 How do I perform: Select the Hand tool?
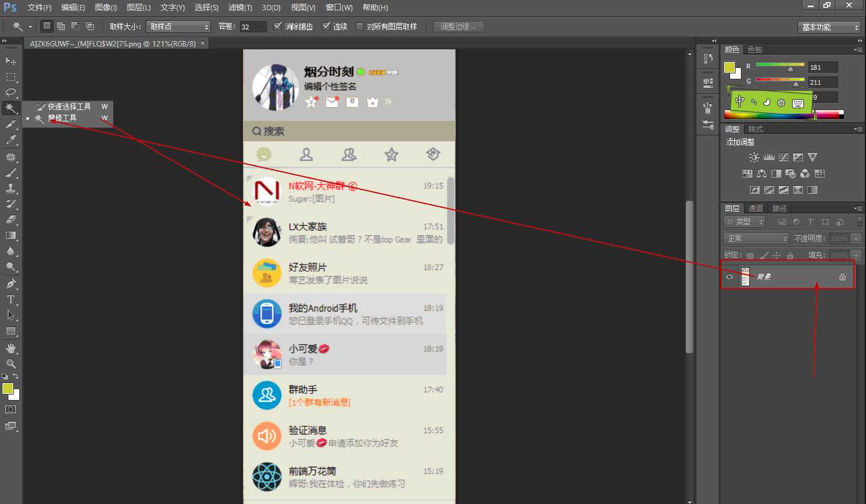click(11, 348)
